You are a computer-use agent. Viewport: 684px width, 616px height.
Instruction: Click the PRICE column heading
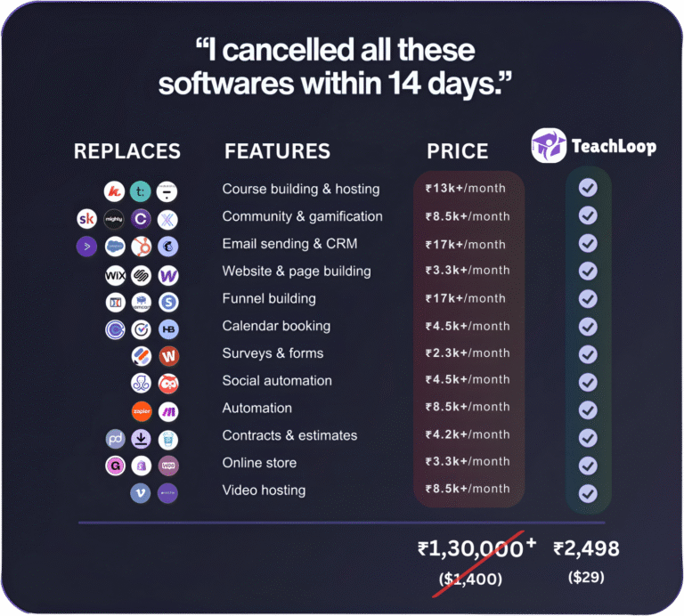point(458,151)
